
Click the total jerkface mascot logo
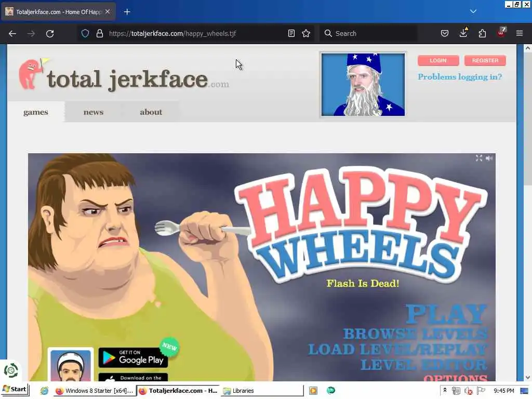coord(33,74)
